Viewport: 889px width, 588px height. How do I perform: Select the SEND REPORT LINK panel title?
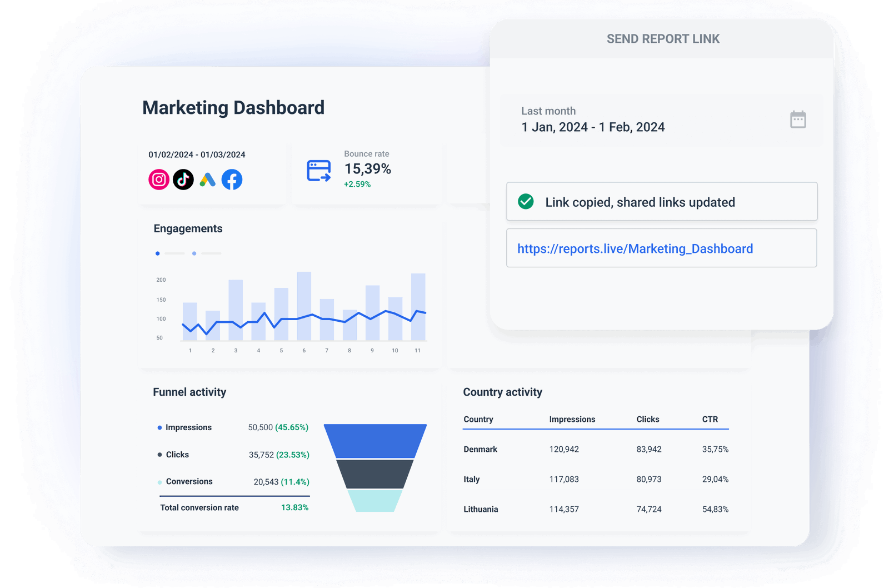pyautogui.click(x=662, y=39)
